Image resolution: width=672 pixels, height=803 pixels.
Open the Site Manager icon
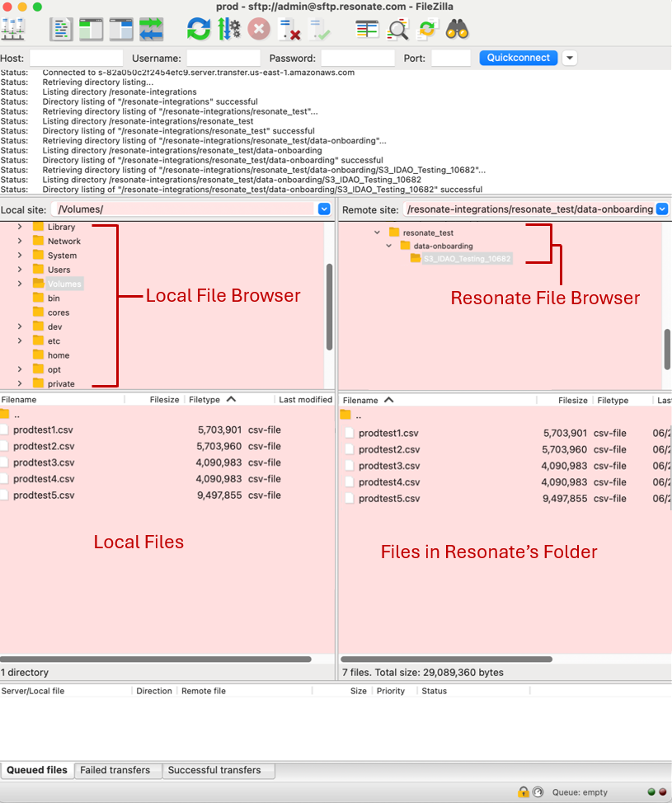13,29
